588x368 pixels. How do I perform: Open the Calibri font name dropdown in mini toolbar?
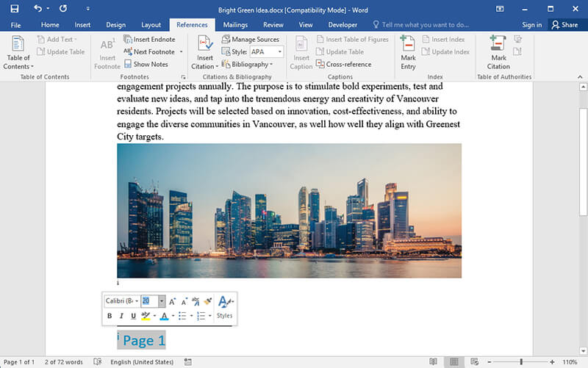coord(137,301)
